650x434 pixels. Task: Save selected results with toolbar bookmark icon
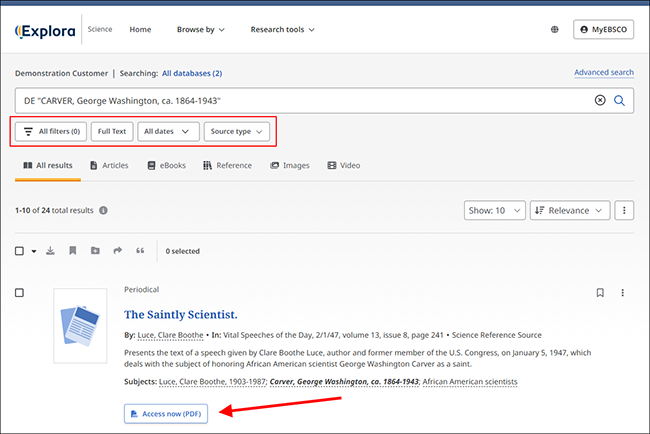tap(73, 251)
